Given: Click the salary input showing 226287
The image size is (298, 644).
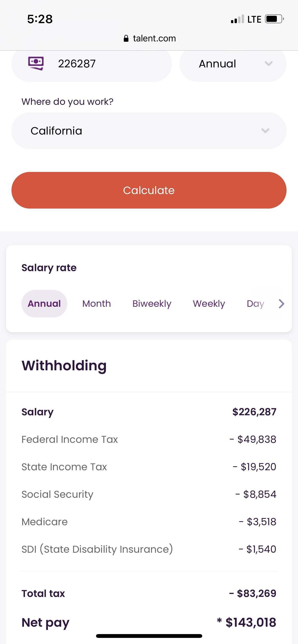Looking at the screenshot, I should pyautogui.click(x=92, y=64).
